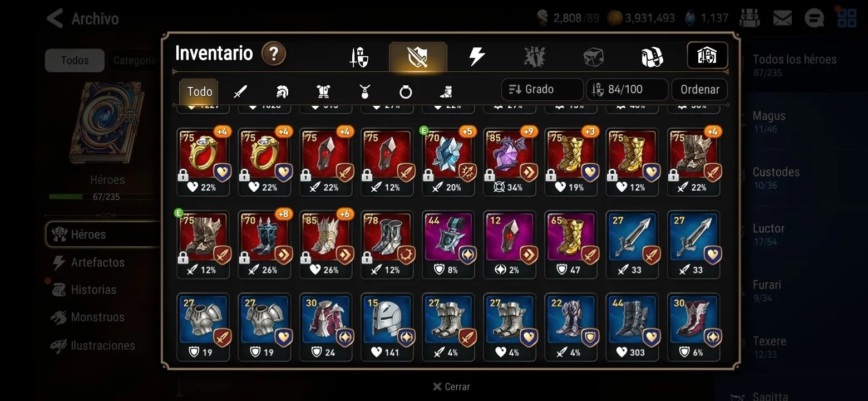Viewport: 868px width, 401px height.
Task: Select the ring filter icon
Action: coord(406,92)
